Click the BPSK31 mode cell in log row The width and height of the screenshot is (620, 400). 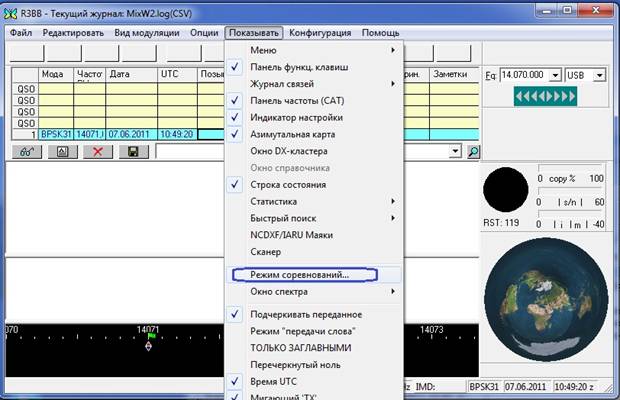[x=57, y=134]
